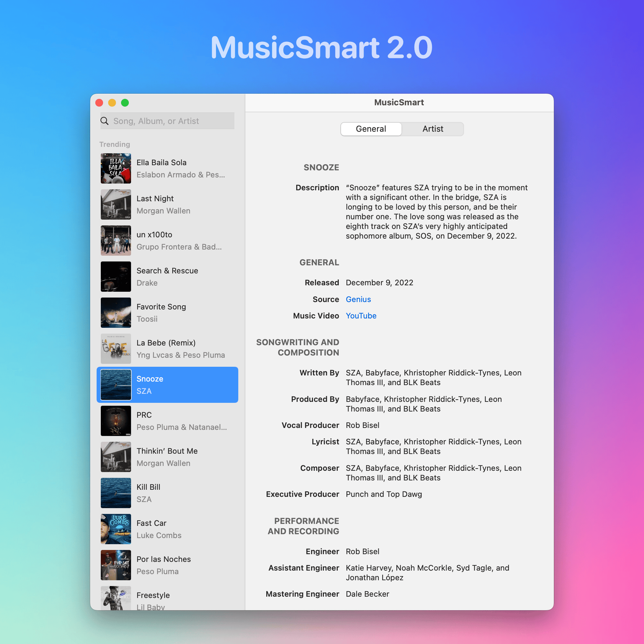Select the Kill Bill album cover
The height and width of the screenshot is (644, 644).
tap(116, 493)
